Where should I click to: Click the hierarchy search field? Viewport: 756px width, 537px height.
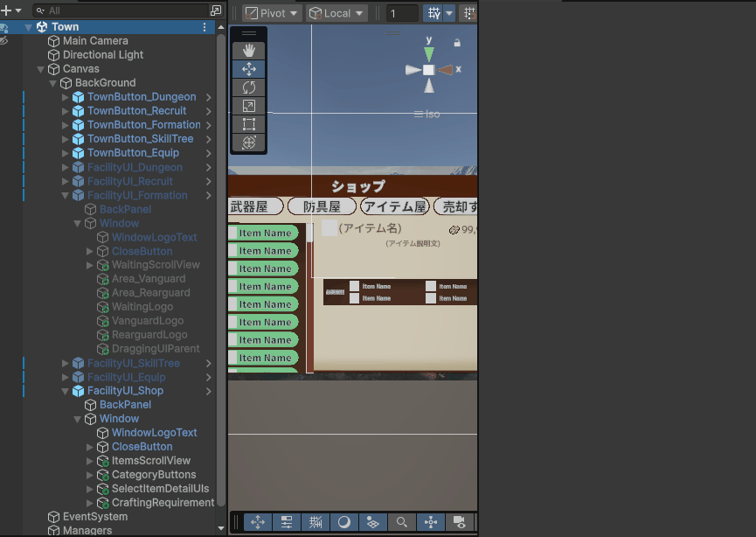point(122,10)
